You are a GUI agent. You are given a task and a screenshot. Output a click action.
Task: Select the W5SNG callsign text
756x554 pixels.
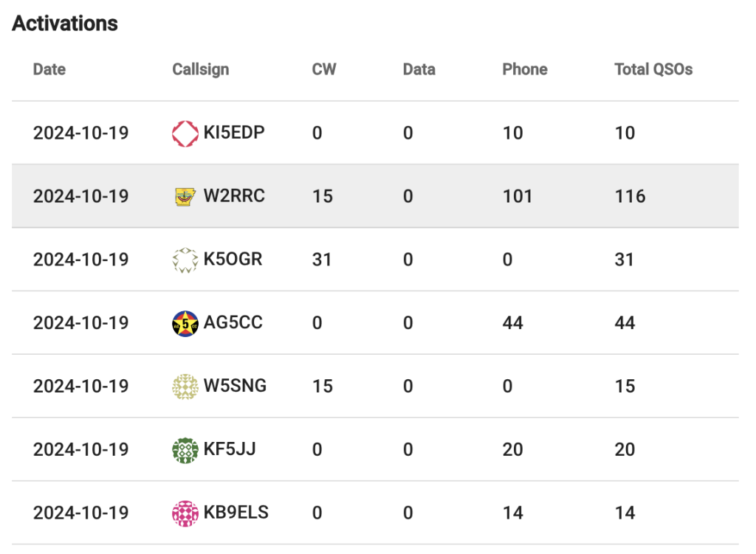(x=236, y=386)
